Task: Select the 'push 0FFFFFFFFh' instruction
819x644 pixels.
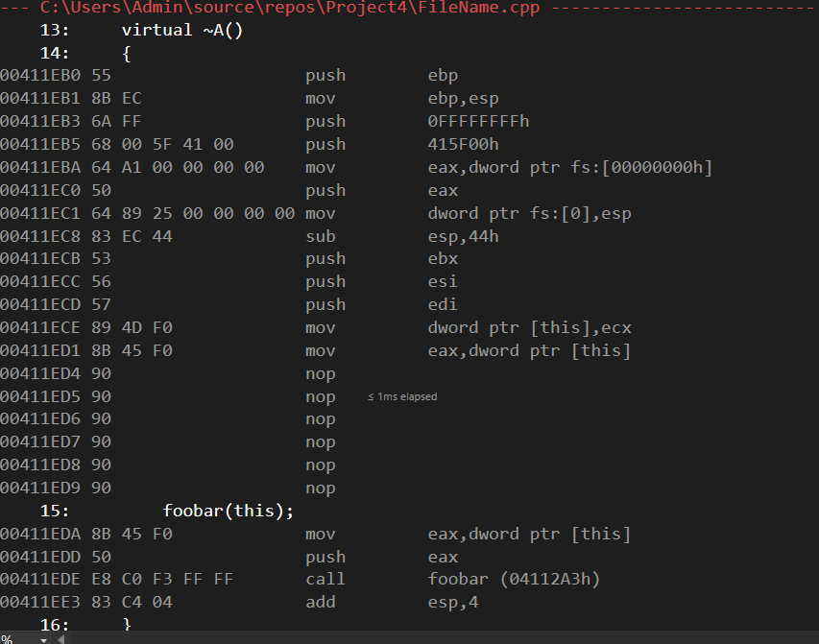Action: tap(418, 122)
